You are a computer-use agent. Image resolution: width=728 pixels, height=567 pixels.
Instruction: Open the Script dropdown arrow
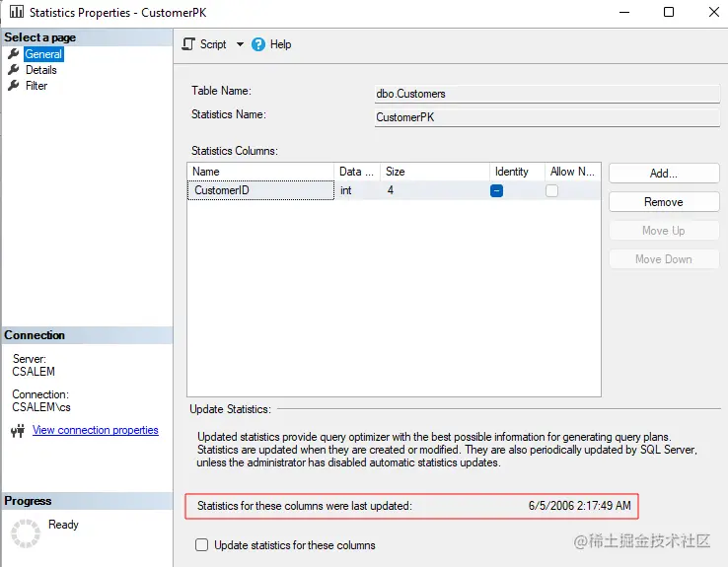tap(240, 44)
